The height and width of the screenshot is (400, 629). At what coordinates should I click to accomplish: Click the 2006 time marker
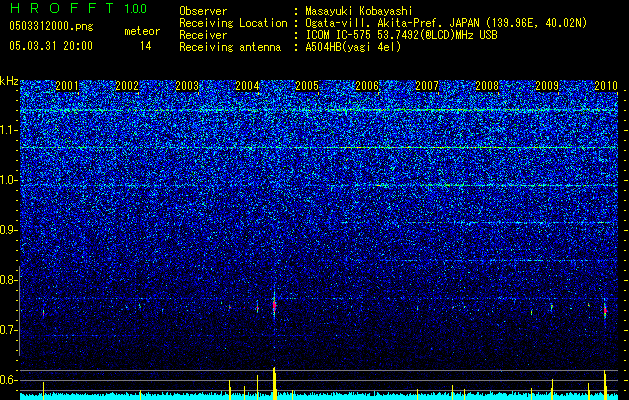click(367, 85)
